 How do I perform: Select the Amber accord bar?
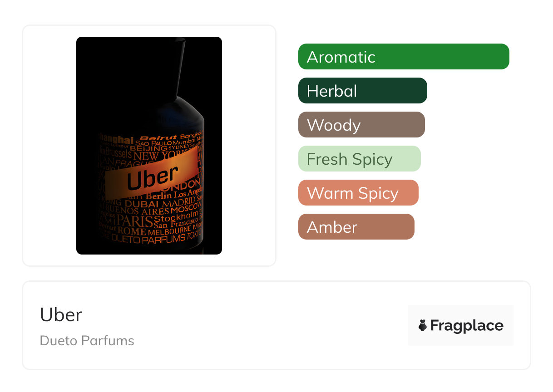pyautogui.click(x=356, y=227)
